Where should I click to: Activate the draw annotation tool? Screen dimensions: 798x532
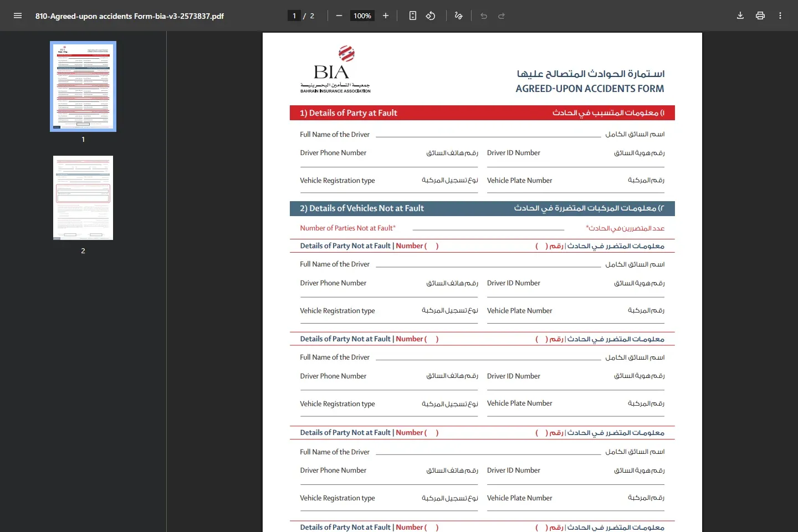(x=458, y=16)
